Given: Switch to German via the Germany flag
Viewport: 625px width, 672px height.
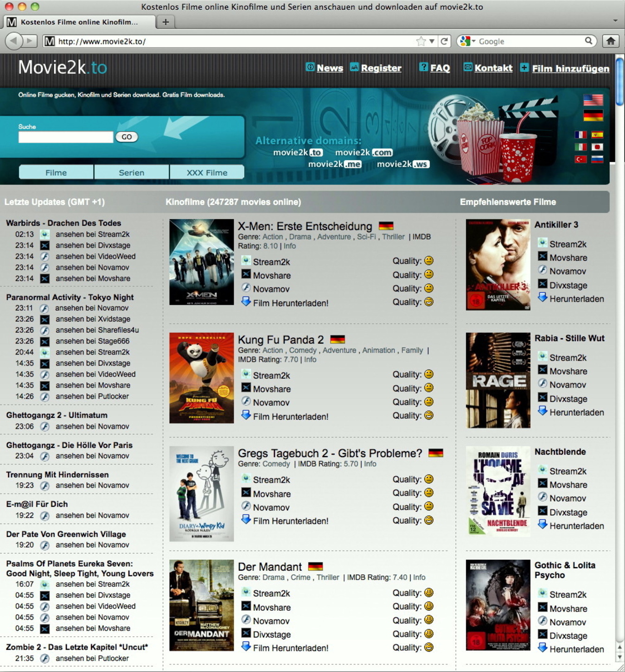Looking at the screenshot, I should [593, 115].
